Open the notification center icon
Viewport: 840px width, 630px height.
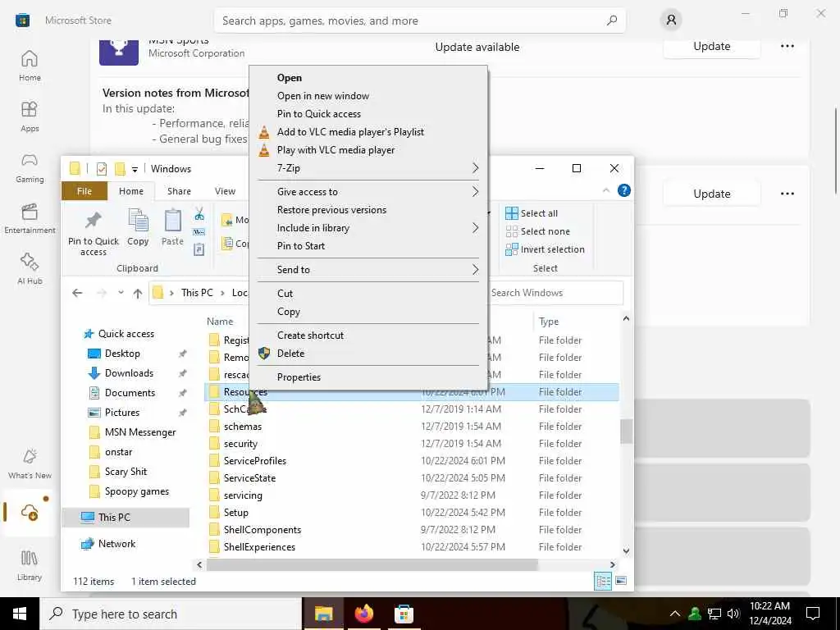[x=813, y=614]
